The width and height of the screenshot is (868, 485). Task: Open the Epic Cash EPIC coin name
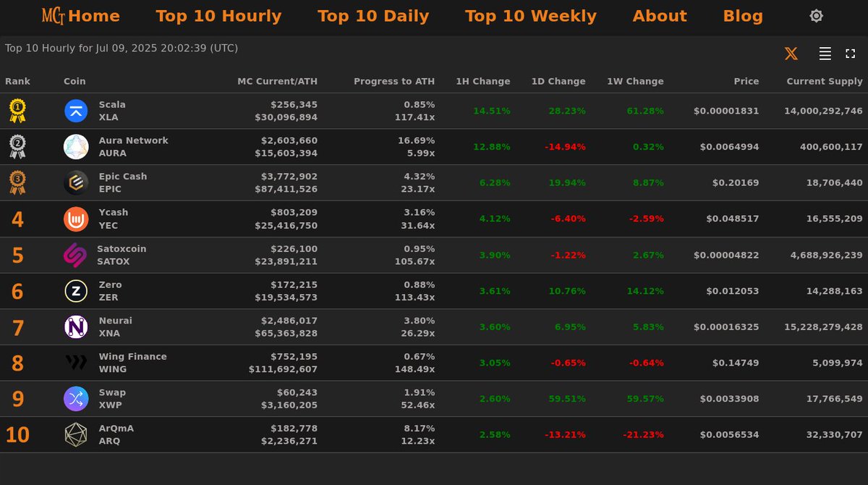coord(122,182)
